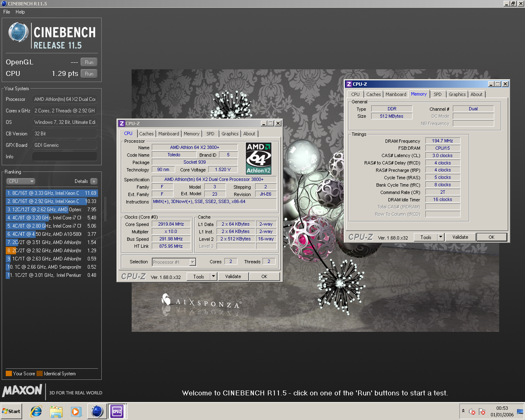525x420 pixels.
Task: Click the MAXON logo
Action: pos(22,390)
